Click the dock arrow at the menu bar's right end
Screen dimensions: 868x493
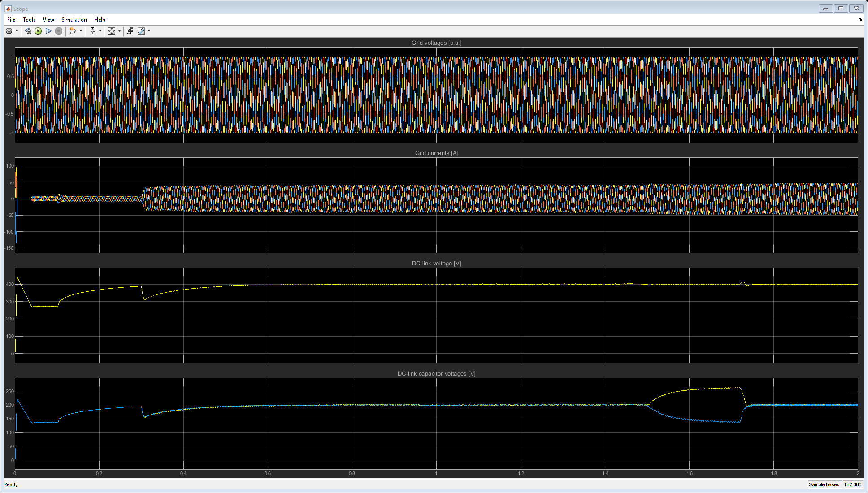tap(860, 19)
